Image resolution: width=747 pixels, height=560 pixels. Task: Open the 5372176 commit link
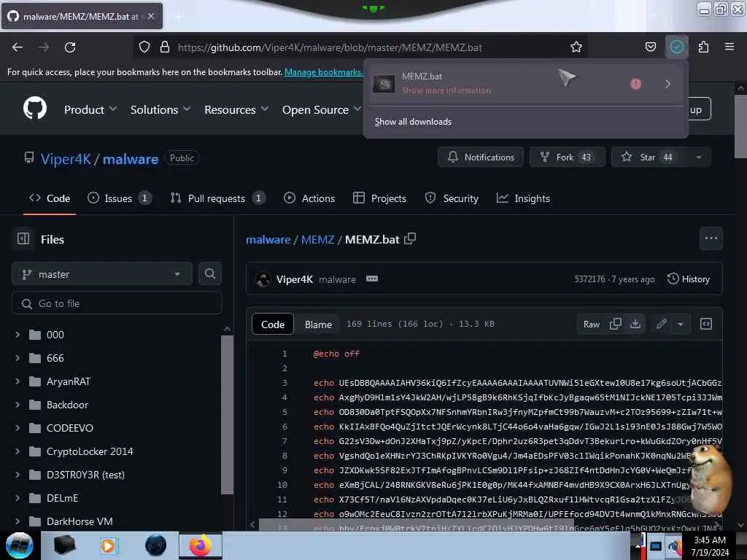coord(589,279)
